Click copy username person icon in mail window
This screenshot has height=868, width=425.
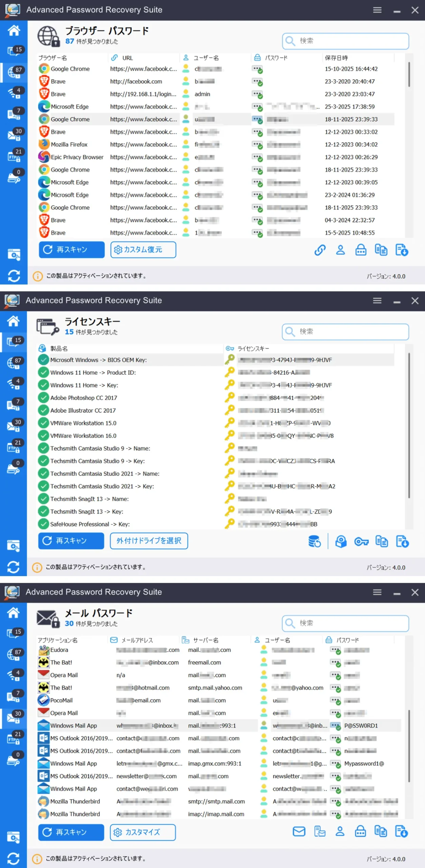click(340, 831)
